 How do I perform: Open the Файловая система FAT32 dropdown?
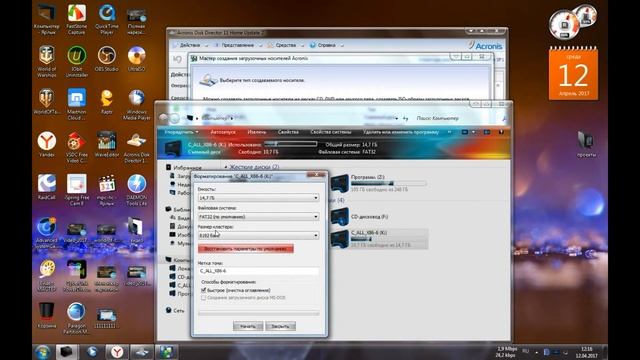[x=258, y=217]
